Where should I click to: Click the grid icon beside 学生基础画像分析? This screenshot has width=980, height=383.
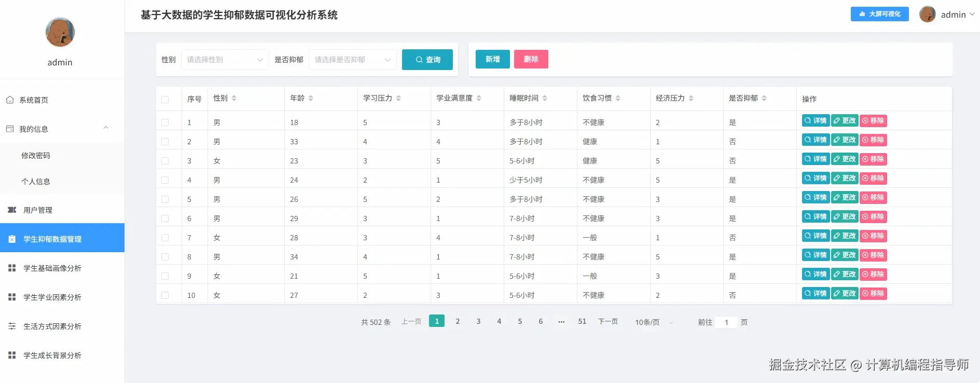(12, 268)
